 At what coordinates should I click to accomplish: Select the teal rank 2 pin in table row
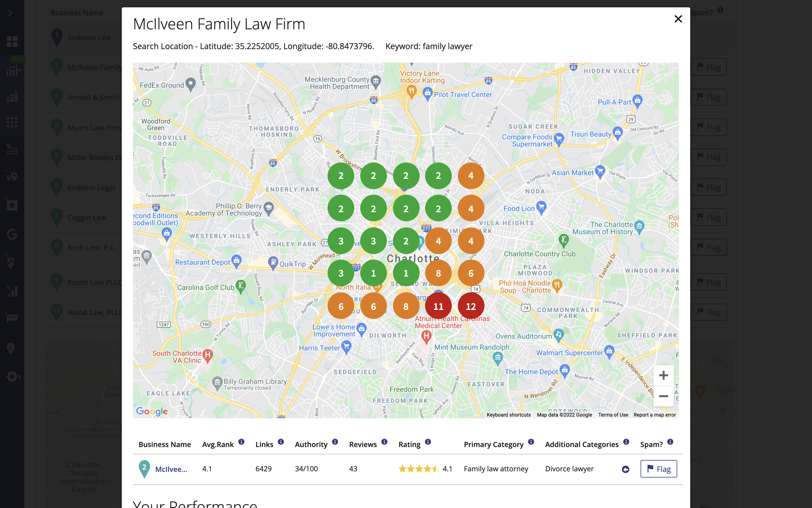point(144,469)
